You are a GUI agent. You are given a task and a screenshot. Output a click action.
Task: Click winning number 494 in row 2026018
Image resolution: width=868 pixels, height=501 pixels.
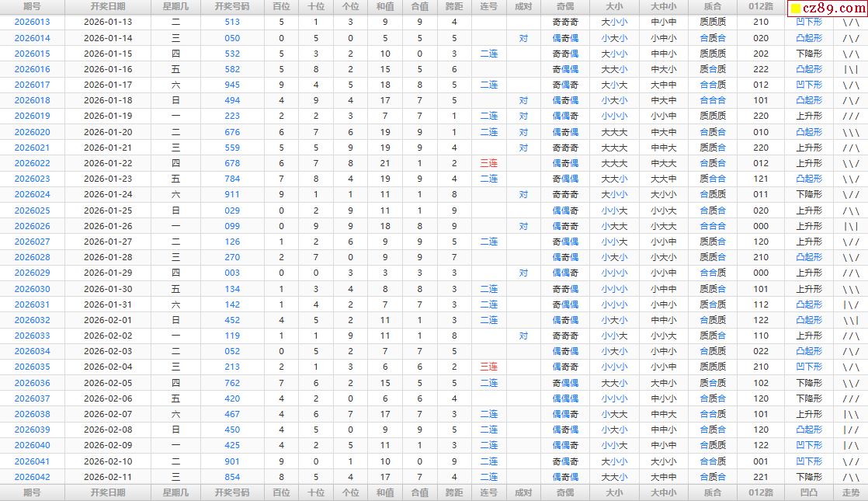point(232,101)
